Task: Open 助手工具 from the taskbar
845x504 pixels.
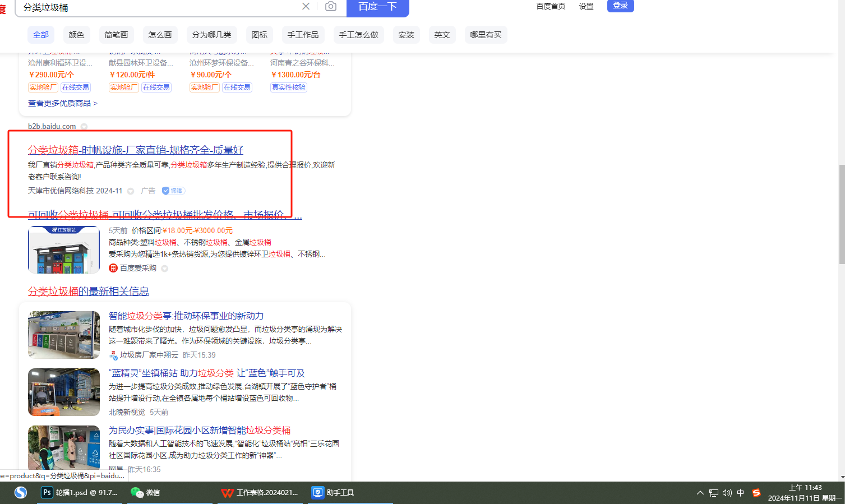Action: click(x=334, y=492)
